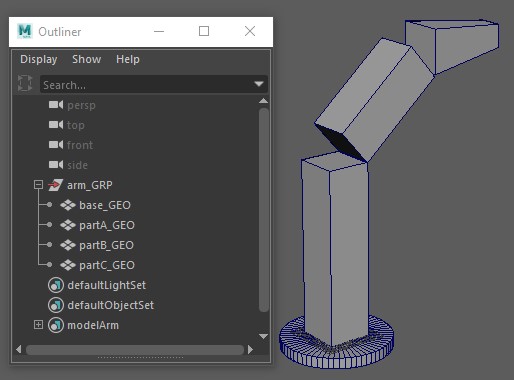Click the defaultObjectSet set icon
Screen dimensions: 514x380
(56, 305)
